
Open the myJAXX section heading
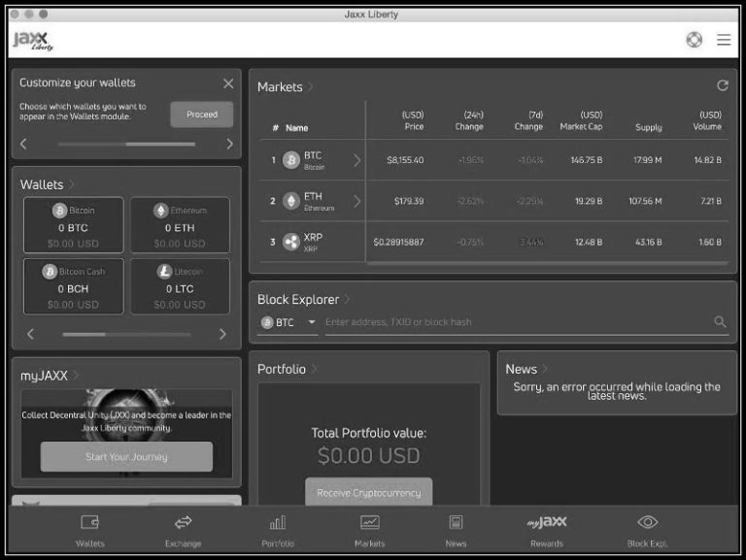pos(49,376)
